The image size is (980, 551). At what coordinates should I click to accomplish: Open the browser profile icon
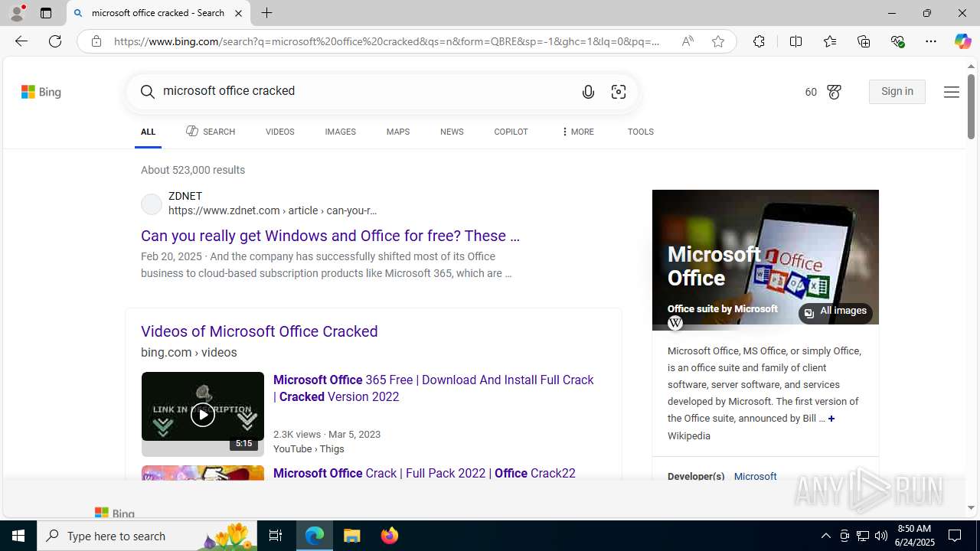(x=17, y=13)
